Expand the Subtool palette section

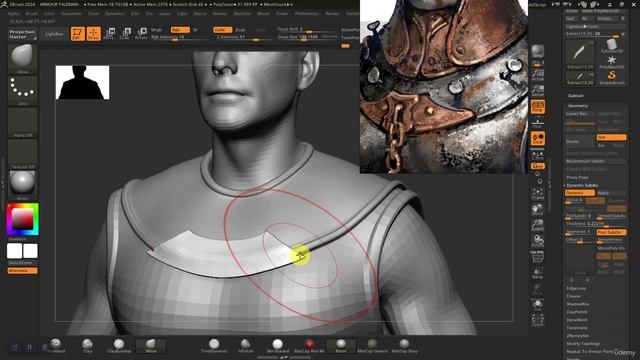576,96
